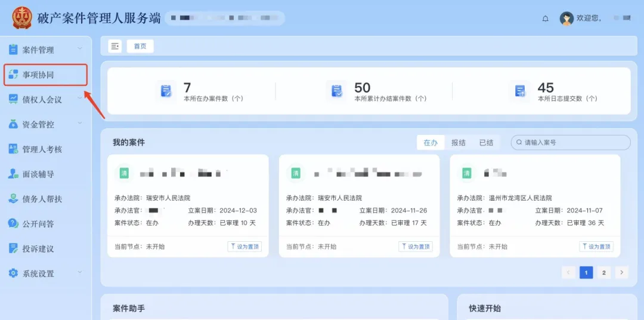Viewport: 644px width, 320px height.
Task: Click the 欢迎您 greeting text
Action: click(x=589, y=18)
